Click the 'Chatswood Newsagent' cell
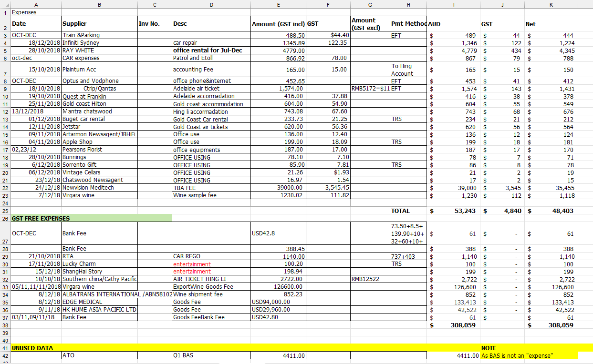 [x=99, y=180]
